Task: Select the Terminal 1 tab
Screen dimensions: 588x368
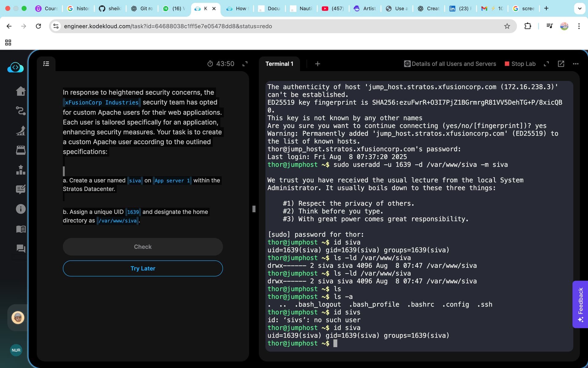Action: 279,64
